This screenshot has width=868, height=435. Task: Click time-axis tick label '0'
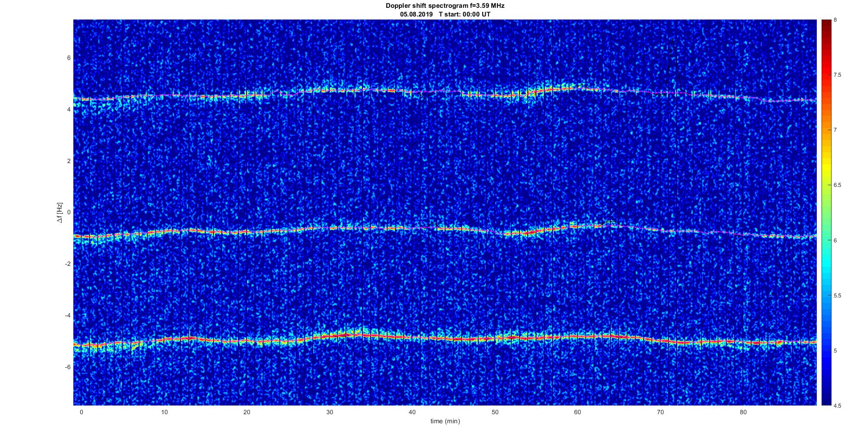pyautogui.click(x=81, y=412)
